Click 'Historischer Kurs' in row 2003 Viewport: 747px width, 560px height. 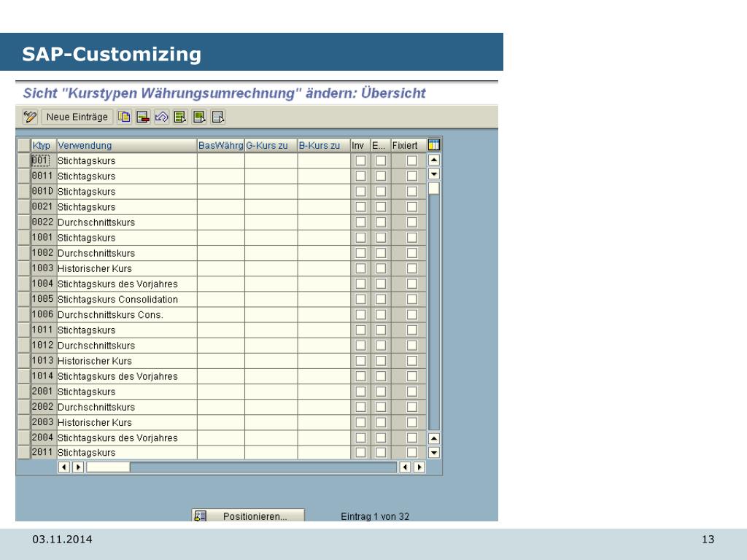click(95, 423)
